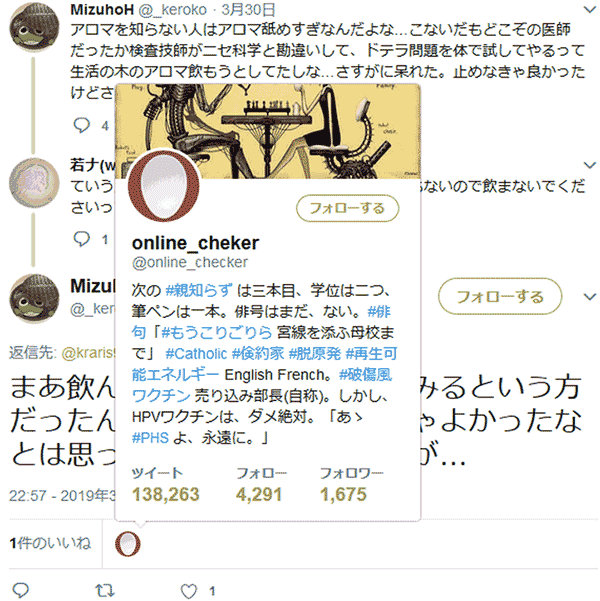Viewport: 600px width, 601px height.
Task: Like the main tweet with heart icon
Action: pos(189,591)
